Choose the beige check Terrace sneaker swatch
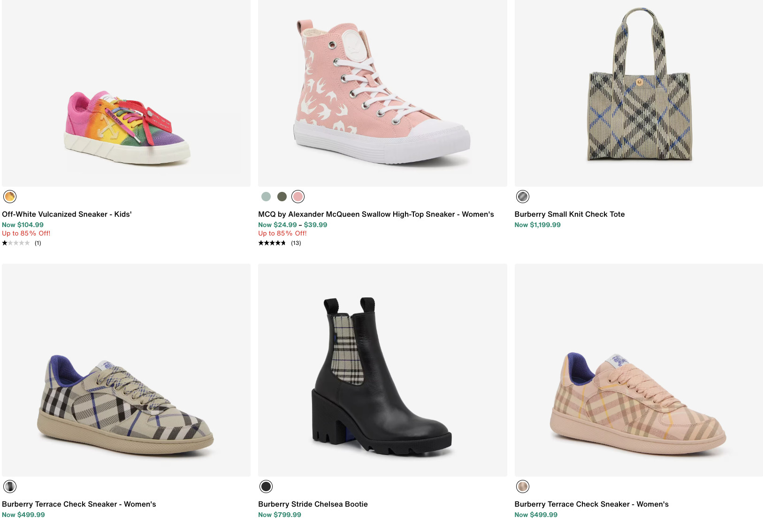The height and width of the screenshot is (532, 763). click(10, 486)
